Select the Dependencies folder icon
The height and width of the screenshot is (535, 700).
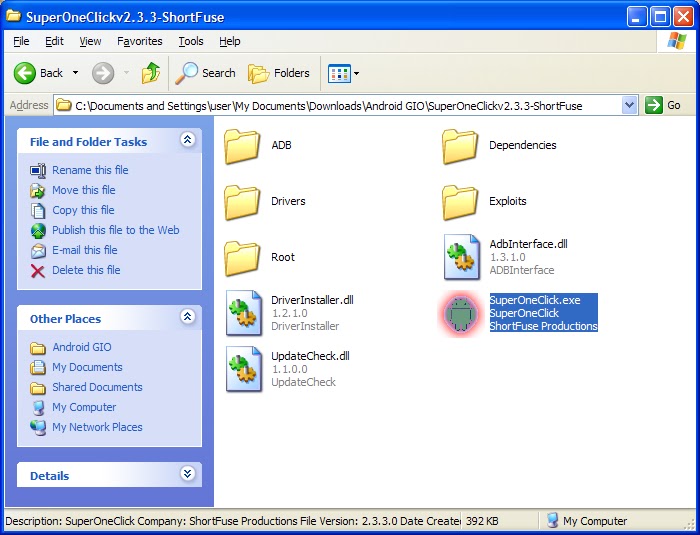click(460, 146)
